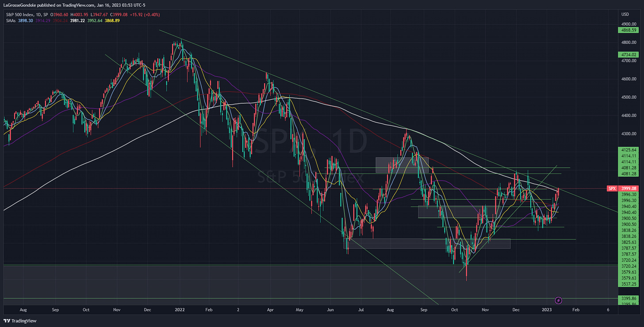Click the 4300.00 price axis label
Screen dimensions: 644x327
(x=629, y=134)
